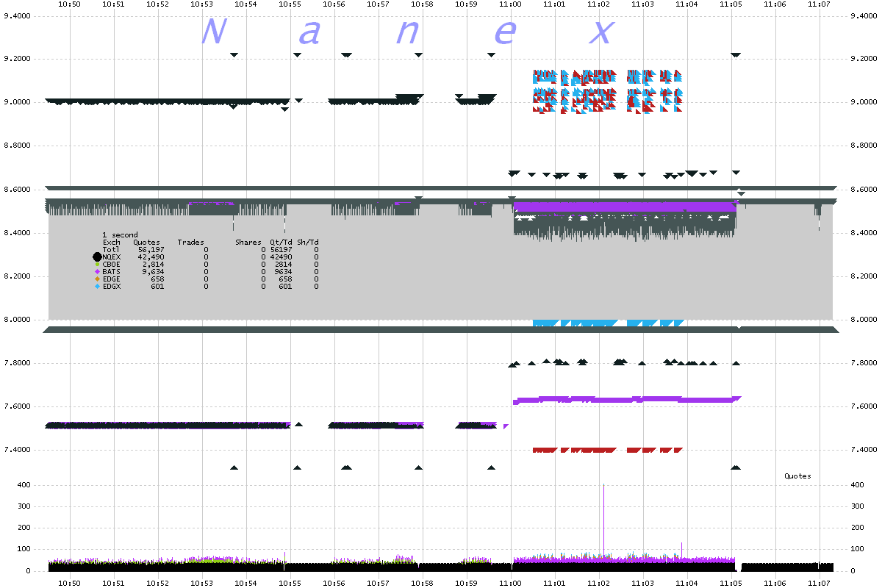This screenshot has width=882, height=588.
Task: Click the total quotes value 56,197
Action: tap(151, 249)
